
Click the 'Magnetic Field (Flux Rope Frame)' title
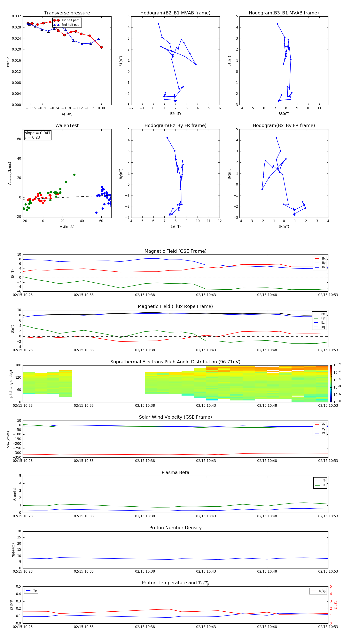pyautogui.click(x=175, y=307)
